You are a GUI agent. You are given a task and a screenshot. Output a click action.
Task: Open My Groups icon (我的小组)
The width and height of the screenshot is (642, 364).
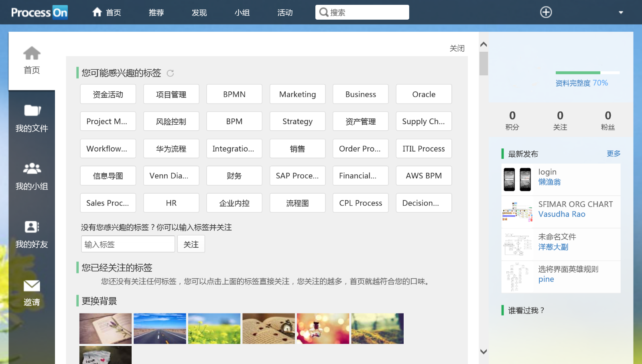click(x=32, y=168)
